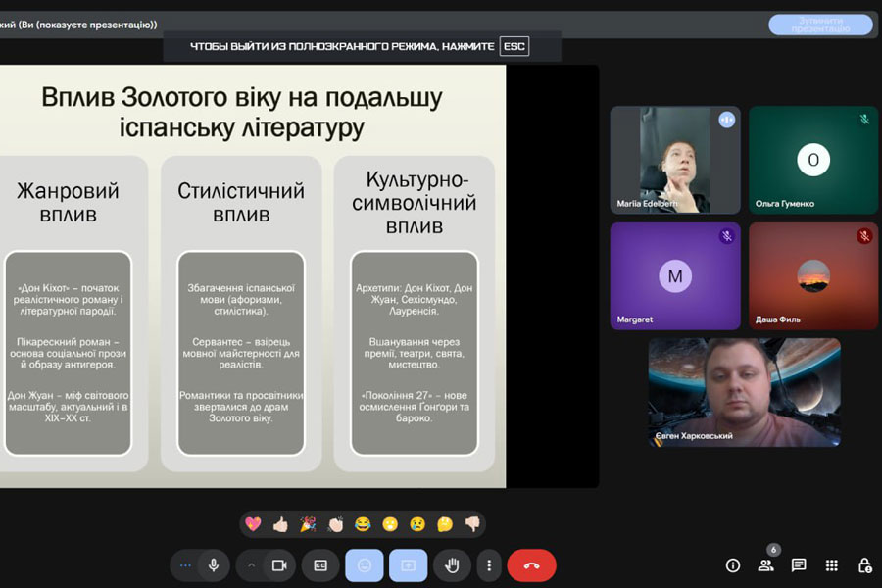Expand camera options chevron
882x588 pixels.
click(x=252, y=565)
